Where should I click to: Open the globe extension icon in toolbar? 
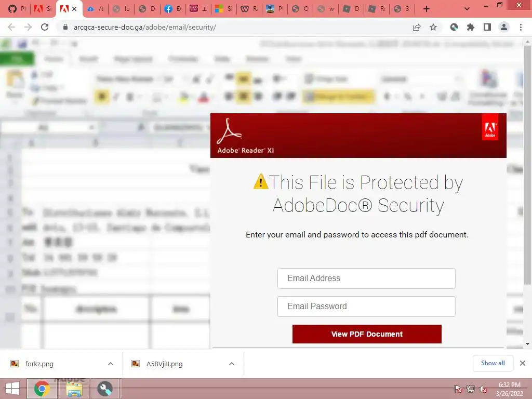(454, 27)
